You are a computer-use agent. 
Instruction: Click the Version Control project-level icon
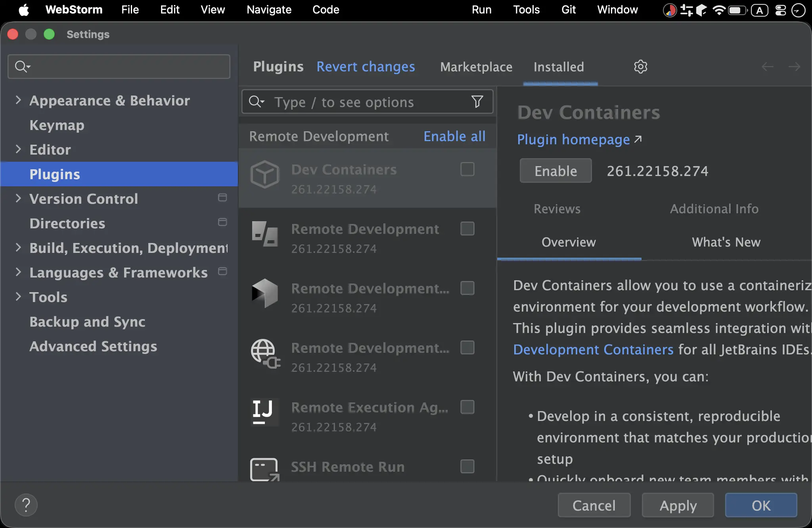click(x=222, y=197)
